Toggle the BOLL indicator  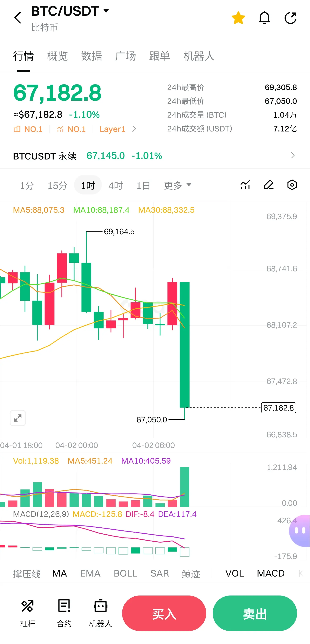click(x=125, y=573)
